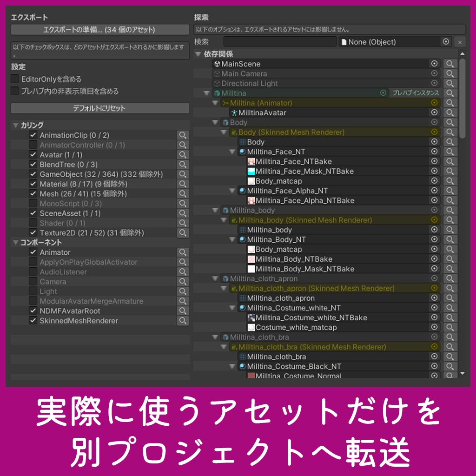Click the scroll down arrow of dependency list
This screenshot has height=476, width=476.
[463, 373]
